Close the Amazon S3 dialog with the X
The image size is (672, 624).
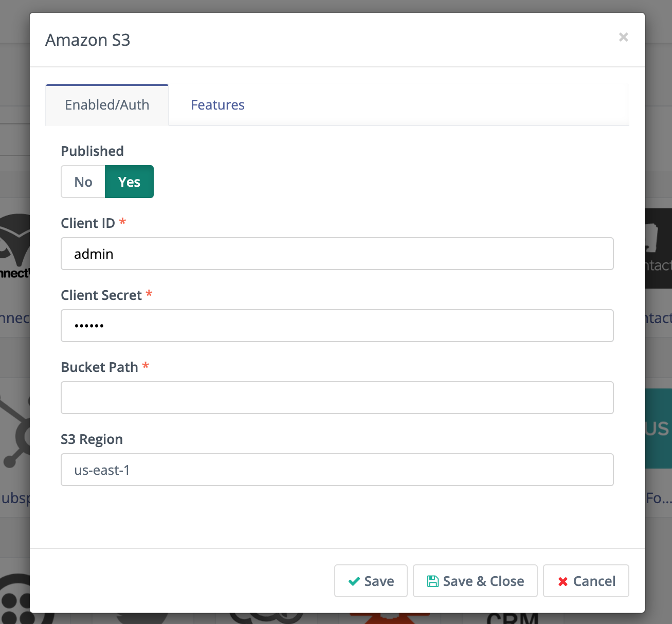[623, 37]
